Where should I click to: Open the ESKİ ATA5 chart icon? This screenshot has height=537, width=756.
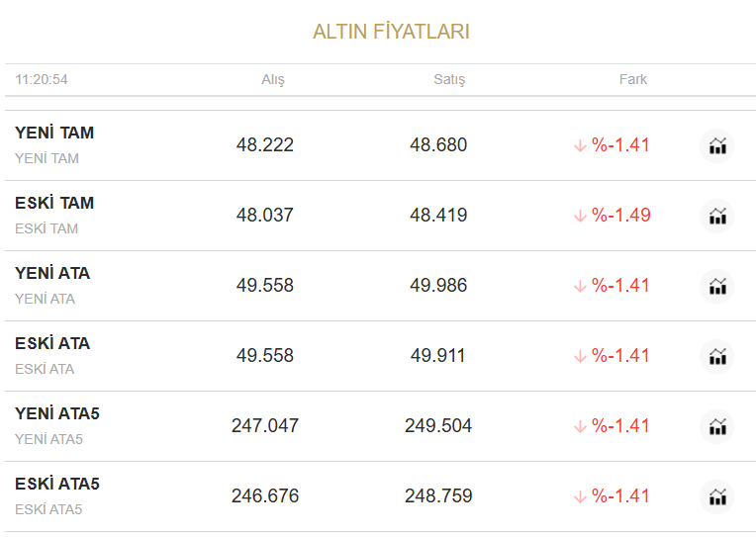pos(717,496)
